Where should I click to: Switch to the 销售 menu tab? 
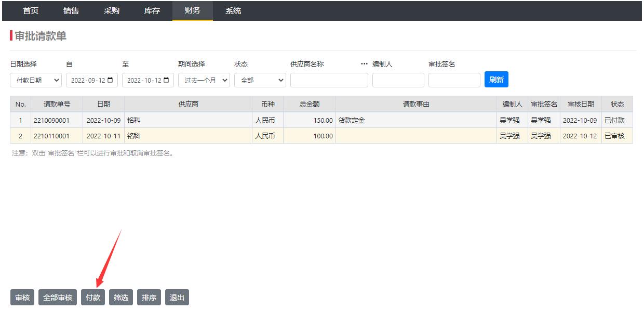[x=71, y=11]
